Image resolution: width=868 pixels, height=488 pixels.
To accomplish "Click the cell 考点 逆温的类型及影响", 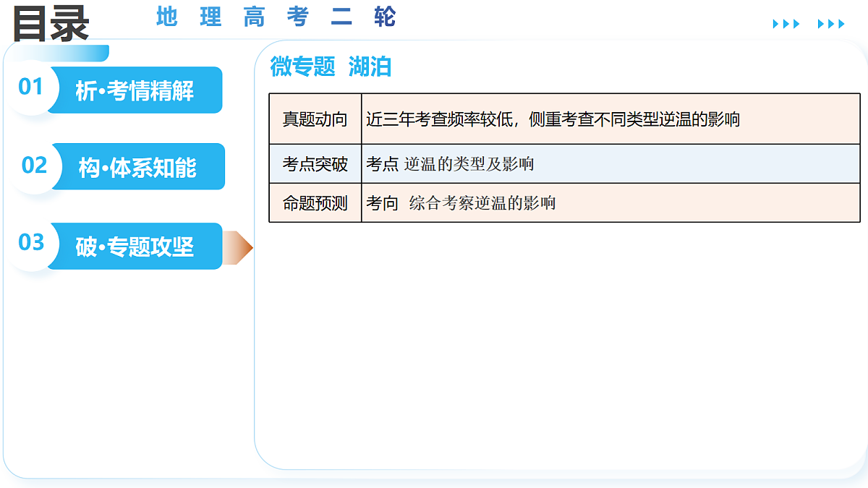I will (x=610, y=163).
